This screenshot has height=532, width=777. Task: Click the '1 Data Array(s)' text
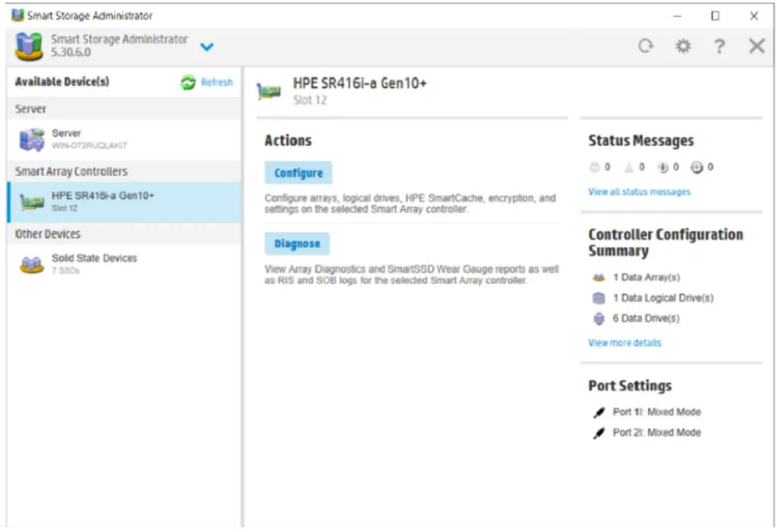(646, 277)
